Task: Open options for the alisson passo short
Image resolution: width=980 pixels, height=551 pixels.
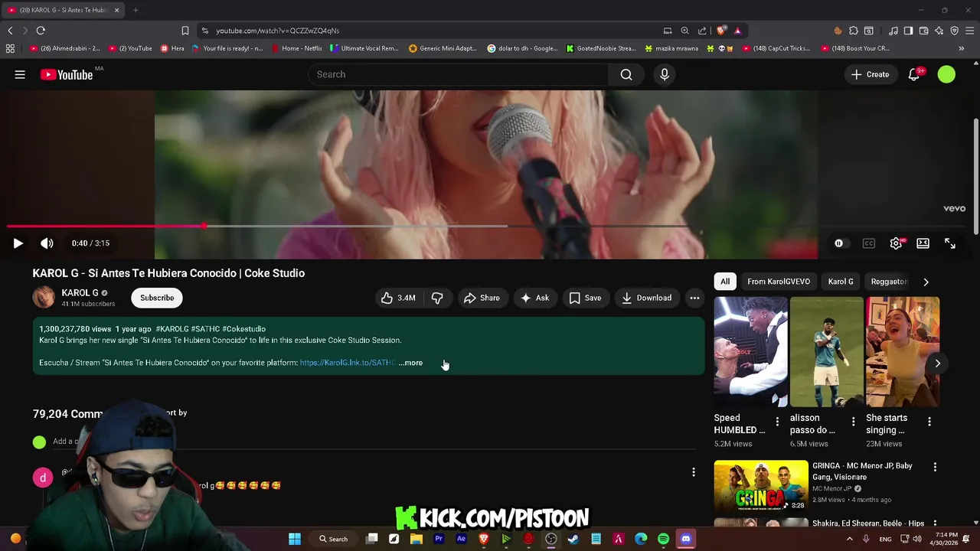Action: pos(853,422)
